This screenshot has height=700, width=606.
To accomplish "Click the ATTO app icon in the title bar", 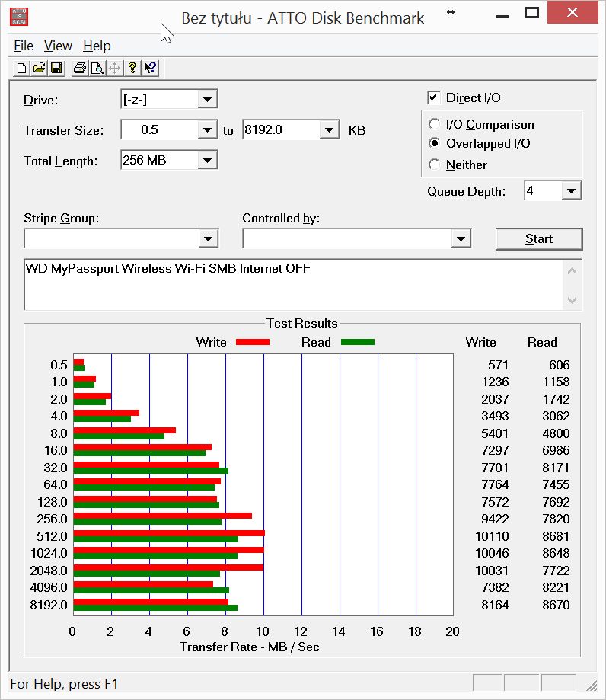I will coord(19,17).
